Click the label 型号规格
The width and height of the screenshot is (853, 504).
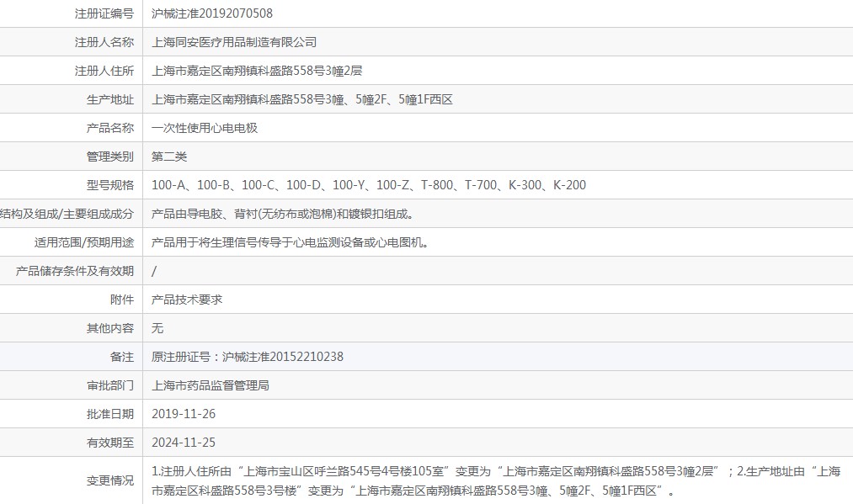pos(110,185)
